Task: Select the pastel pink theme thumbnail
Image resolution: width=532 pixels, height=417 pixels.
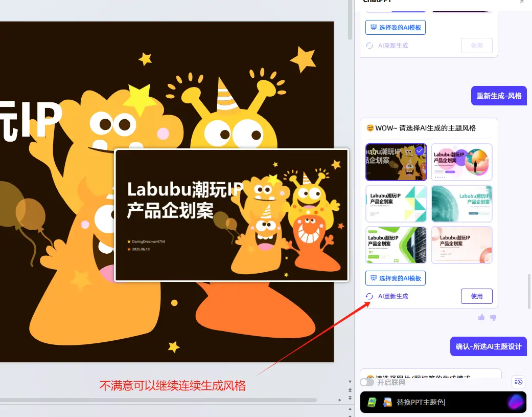Action: 462,245
